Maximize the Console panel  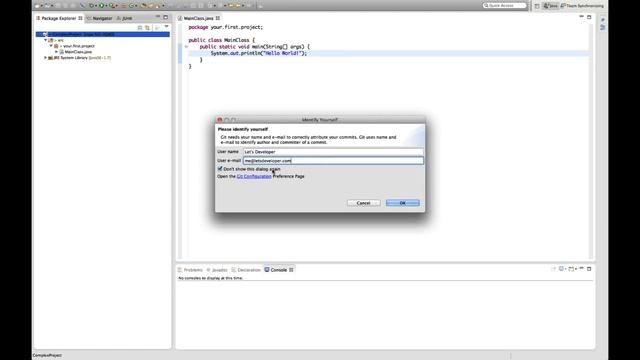tap(589, 269)
